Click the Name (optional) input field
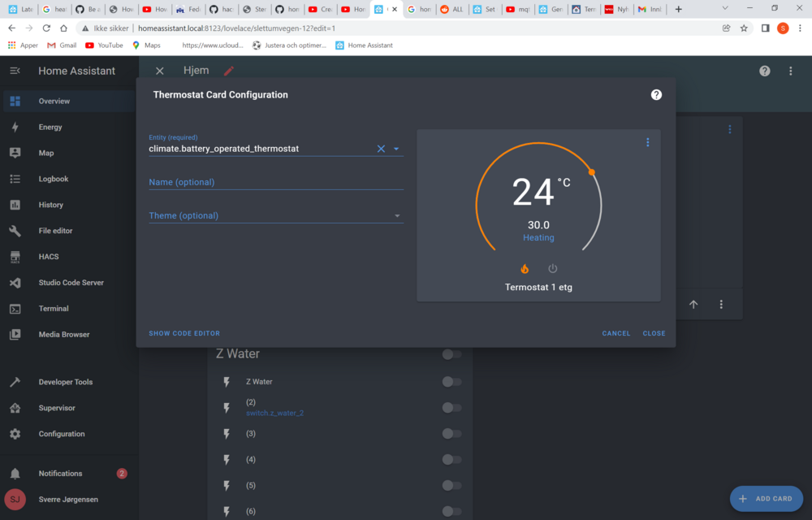This screenshot has width=812, height=520. click(x=275, y=183)
